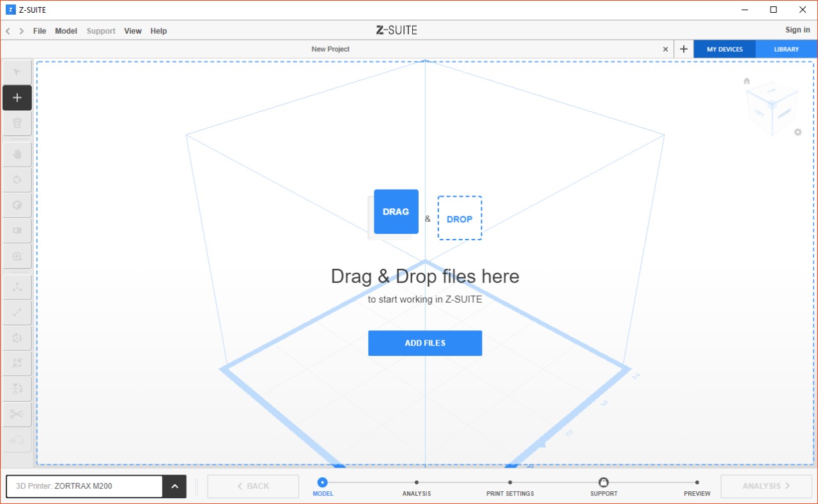Screen dimensions: 818x504
Task: Click the cube view mode icon
Action: coord(17,205)
